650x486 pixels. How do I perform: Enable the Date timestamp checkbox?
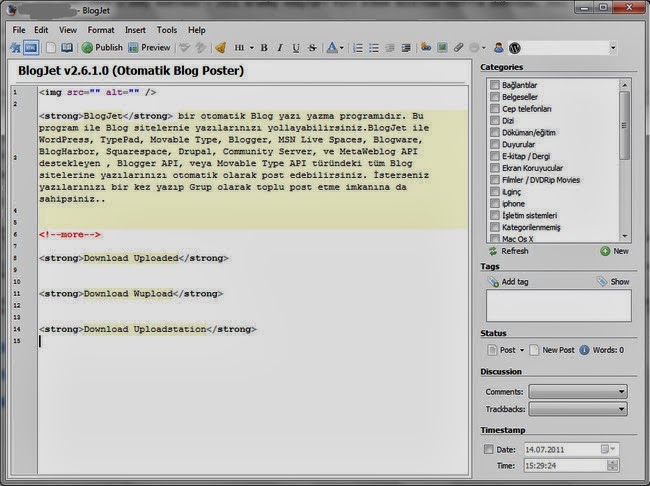click(x=489, y=449)
